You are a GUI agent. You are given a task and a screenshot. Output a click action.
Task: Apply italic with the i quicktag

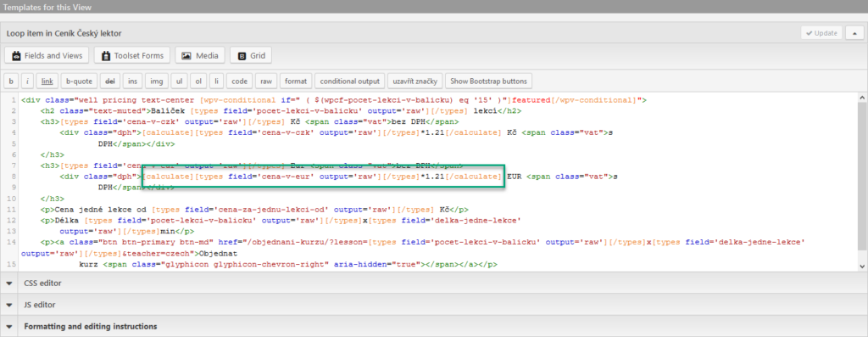coord(27,81)
